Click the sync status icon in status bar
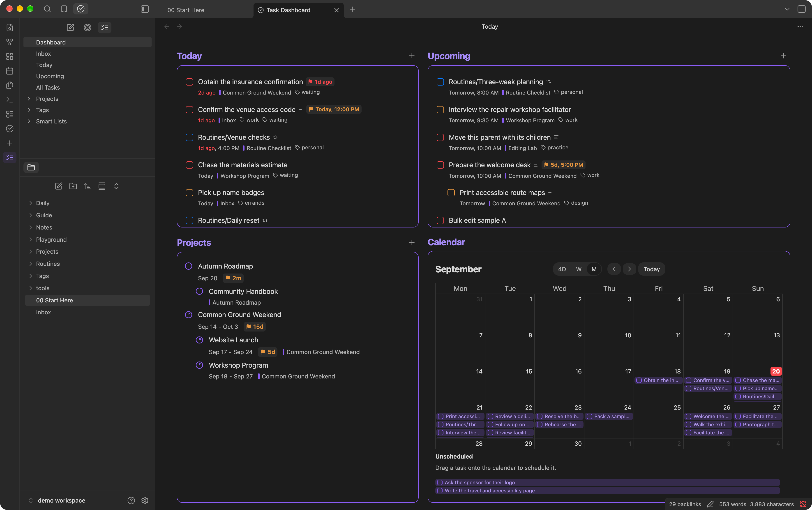Screen dimensions: 812x510 pos(803,504)
